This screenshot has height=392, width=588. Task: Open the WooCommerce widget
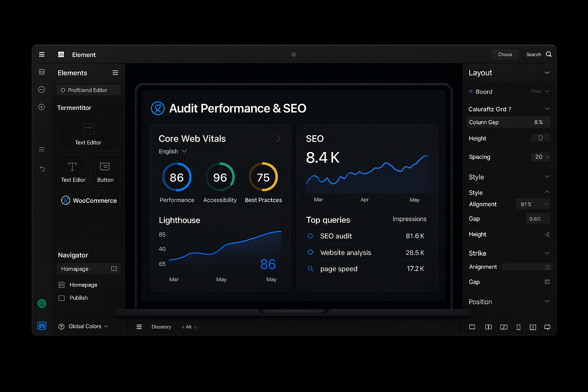tap(89, 200)
